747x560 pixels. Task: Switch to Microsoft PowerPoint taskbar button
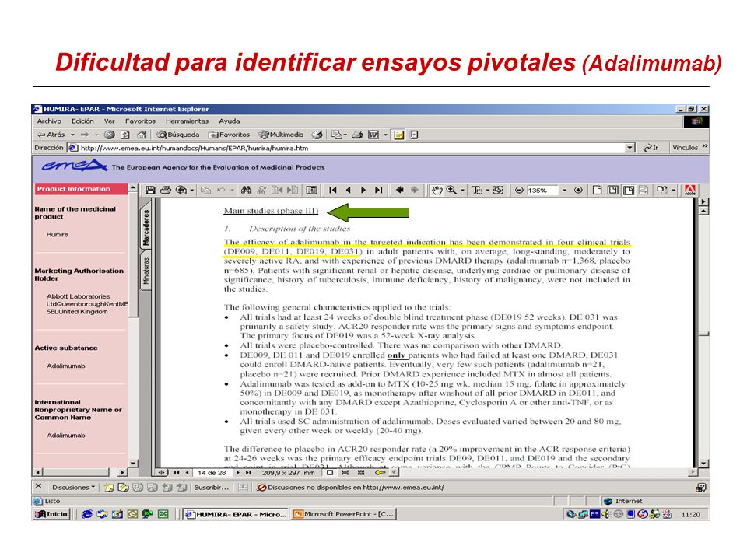coord(344,514)
